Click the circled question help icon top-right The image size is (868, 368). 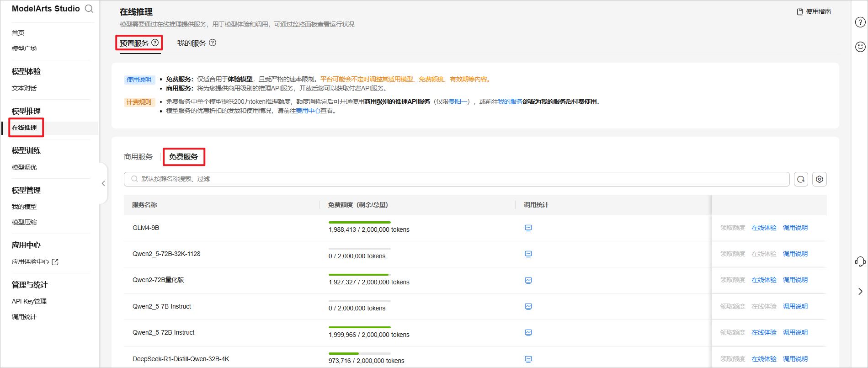tap(860, 22)
